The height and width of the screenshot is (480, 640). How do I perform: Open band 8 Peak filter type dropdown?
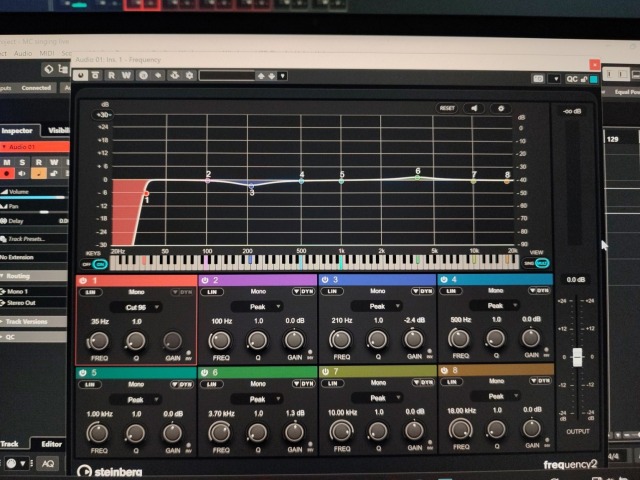tap(495, 396)
